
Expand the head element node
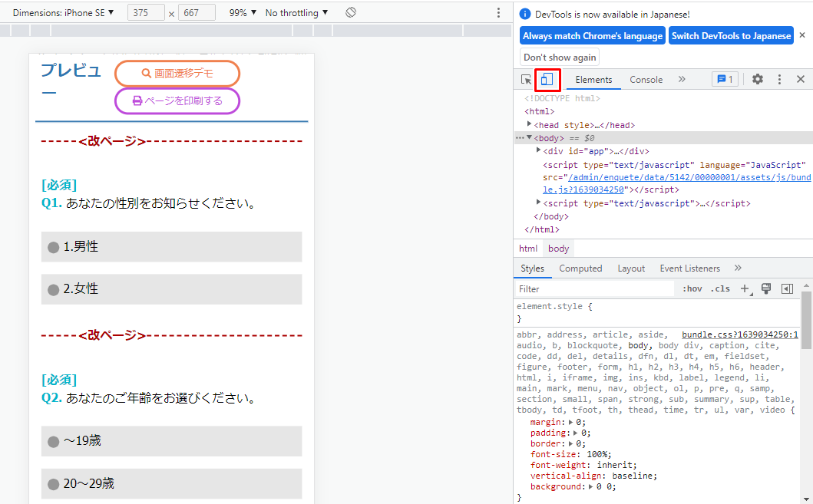[x=529, y=124]
